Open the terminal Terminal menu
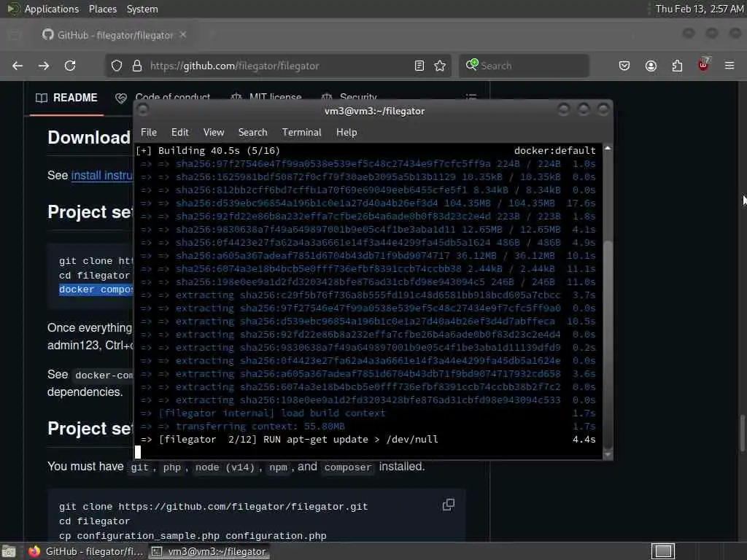The width and height of the screenshot is (747, 560). click(301, 133)
